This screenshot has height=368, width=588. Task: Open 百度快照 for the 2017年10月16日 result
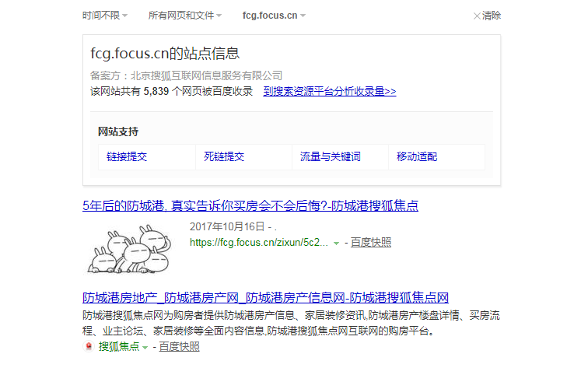[371, 242]
